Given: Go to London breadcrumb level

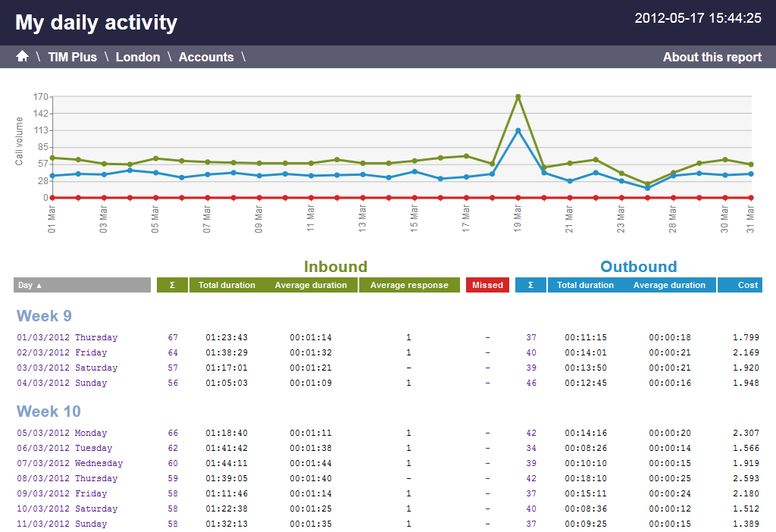Looking at the screenshot, I should 137,57.
